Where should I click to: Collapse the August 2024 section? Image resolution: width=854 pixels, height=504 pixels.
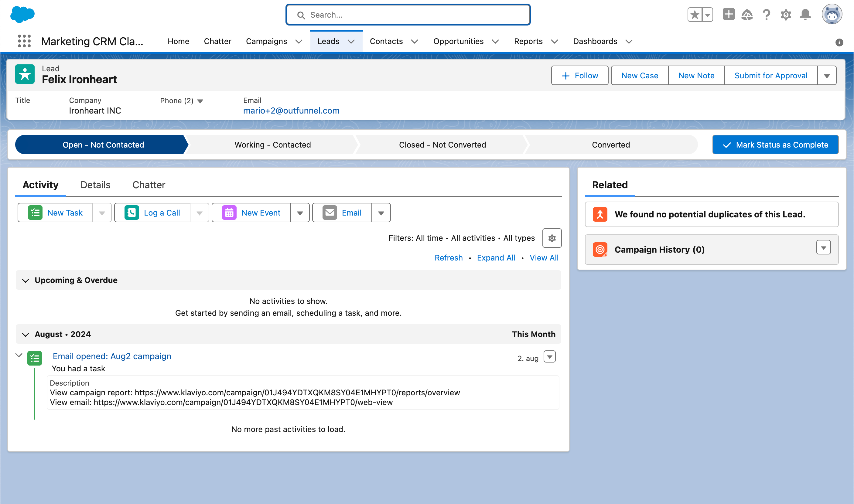pos(26,334)
